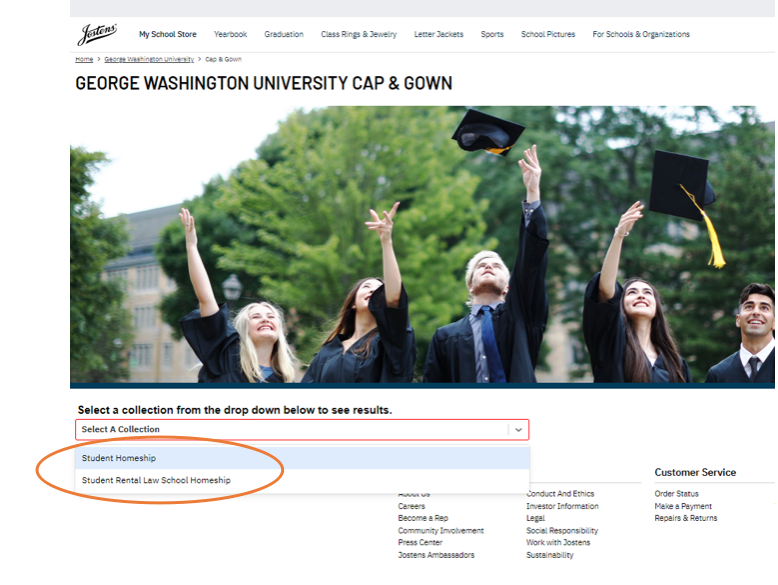This screenshot has height=585, width=778.
Task: Open the School Pictures menu
Action: [548, 34]
